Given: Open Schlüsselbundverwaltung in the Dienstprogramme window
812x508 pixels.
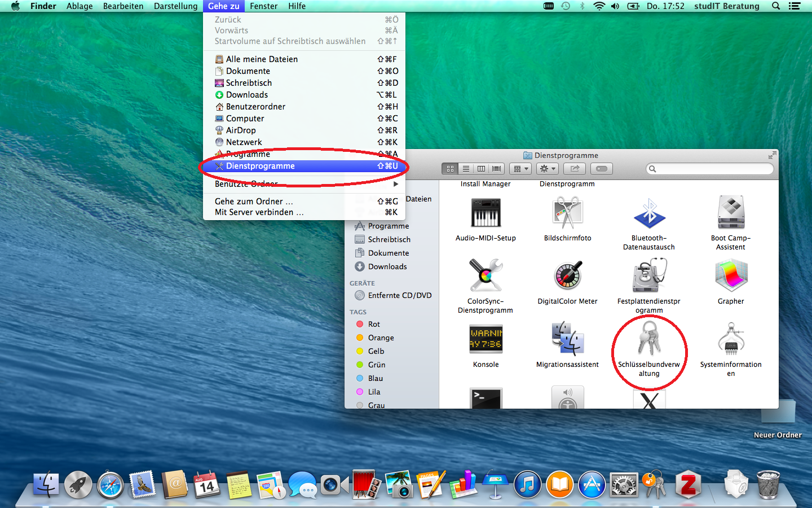Looking at the screenshot, I should (x=649, y=338).
